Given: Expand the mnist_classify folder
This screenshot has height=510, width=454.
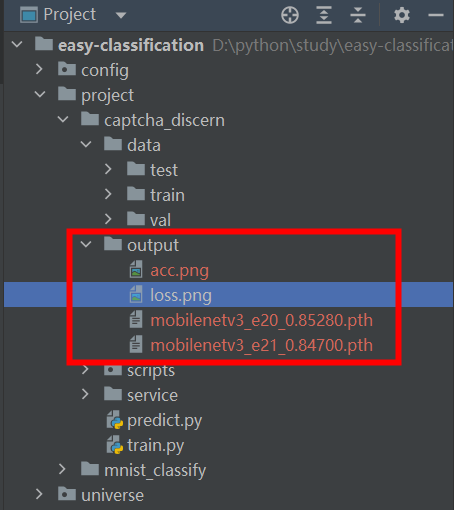Looking at the screenshot, I should [x=62, y=469].
